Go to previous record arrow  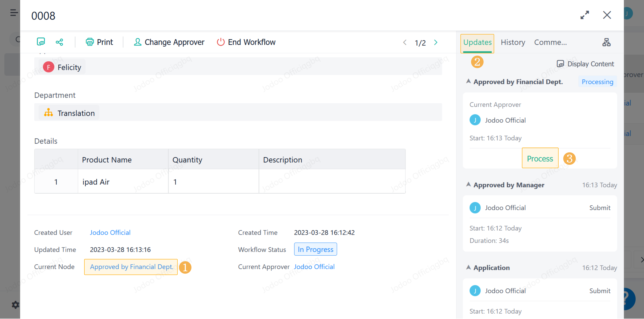[405, 42]
